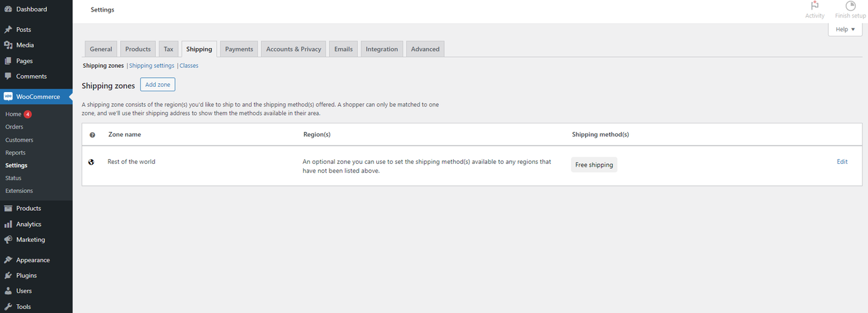Click the optional zone description text
Image resolution: width=868 pixels, height=313 pixels.
click(427, 167)
